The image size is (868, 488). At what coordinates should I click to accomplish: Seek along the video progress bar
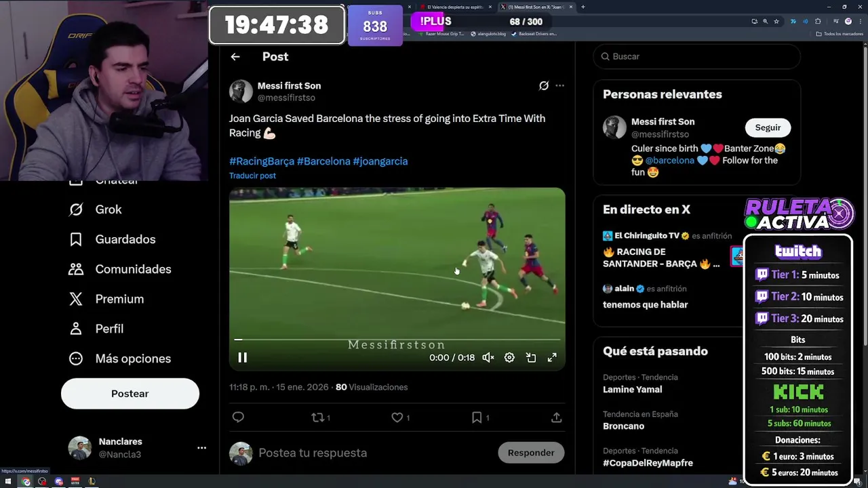click(397, 340)
